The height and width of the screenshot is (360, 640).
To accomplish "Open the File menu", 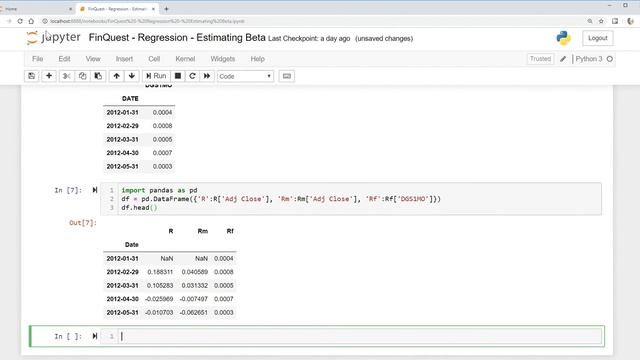I will (x=38, y=59).
